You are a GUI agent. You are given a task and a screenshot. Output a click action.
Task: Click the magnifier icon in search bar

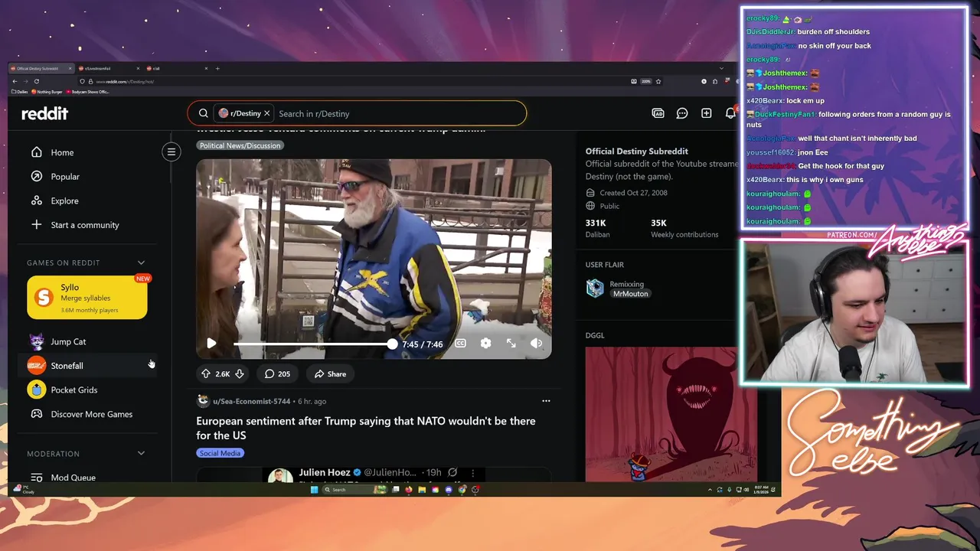[x=204, y=113]
